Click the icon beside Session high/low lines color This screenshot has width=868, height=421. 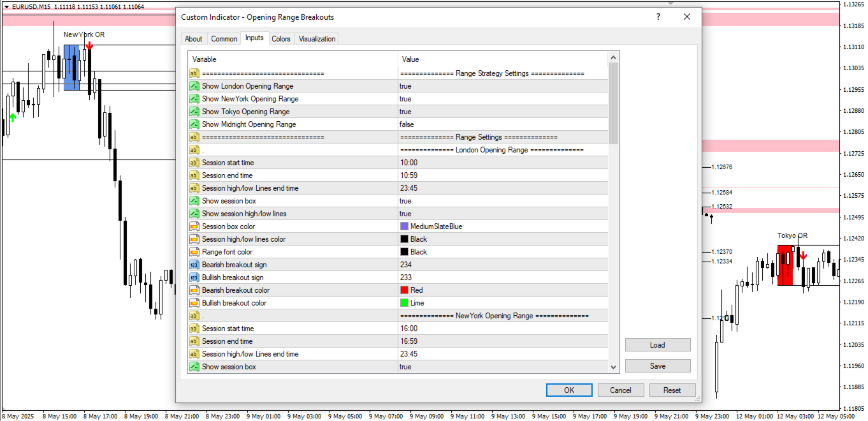(x=194, y=239)
